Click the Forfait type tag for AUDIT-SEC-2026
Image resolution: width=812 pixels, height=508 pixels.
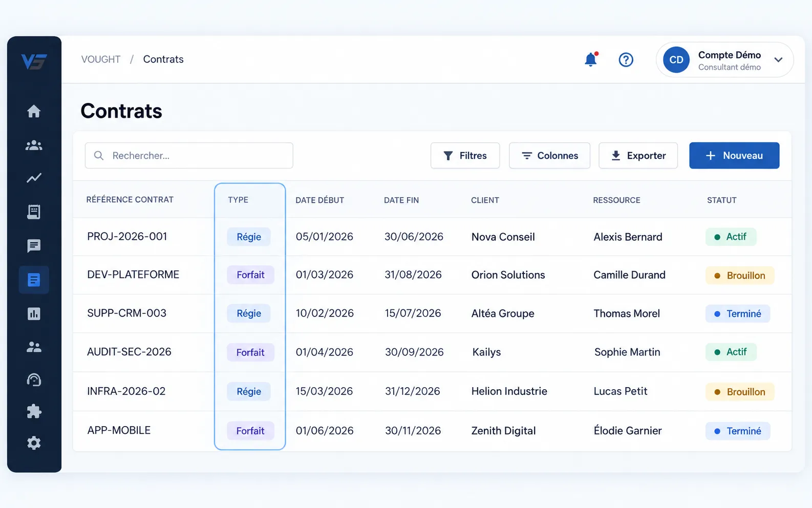(250, 352)
